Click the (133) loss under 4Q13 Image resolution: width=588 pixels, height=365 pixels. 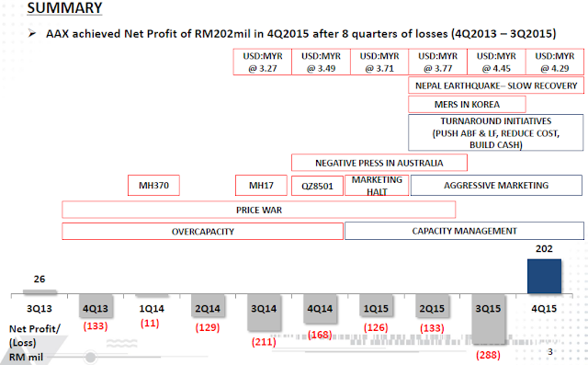coord(96,326)
